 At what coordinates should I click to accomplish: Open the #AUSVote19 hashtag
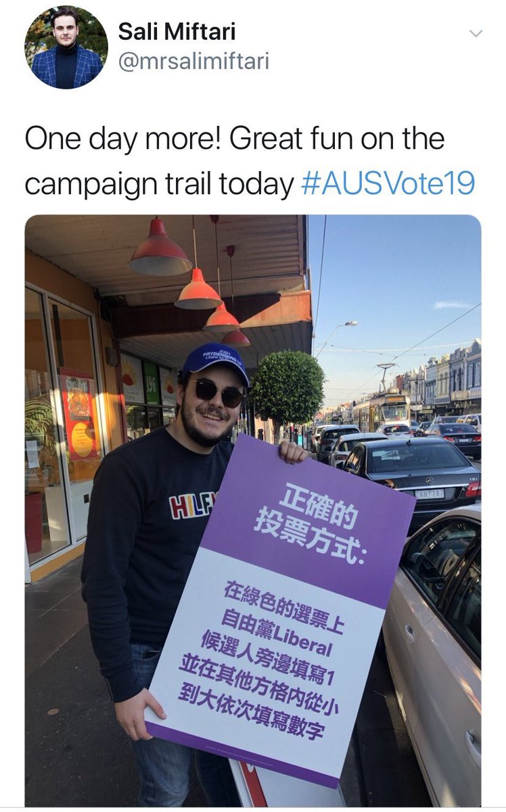coord(388,184)
